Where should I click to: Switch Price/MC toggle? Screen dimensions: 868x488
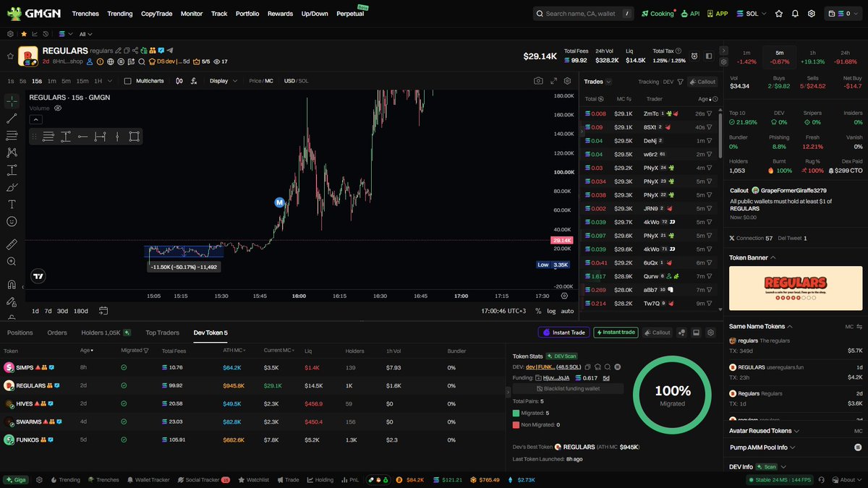pyautogui.click(x=261, y=81)
